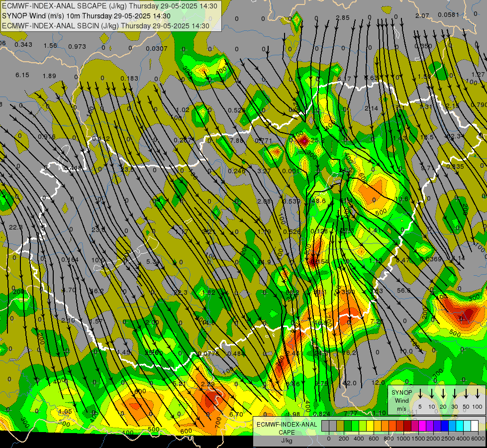This screenshot has height=448, width=487.
Task: Select the white swatch in CAPE legend
Action: (475, 426)
